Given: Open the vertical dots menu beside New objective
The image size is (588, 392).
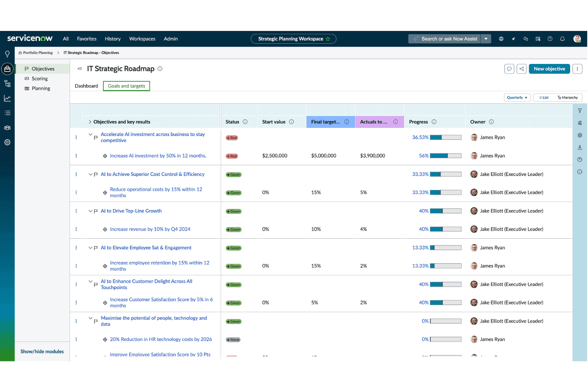Looking at the screenshot, I should (x=577, y=69).
